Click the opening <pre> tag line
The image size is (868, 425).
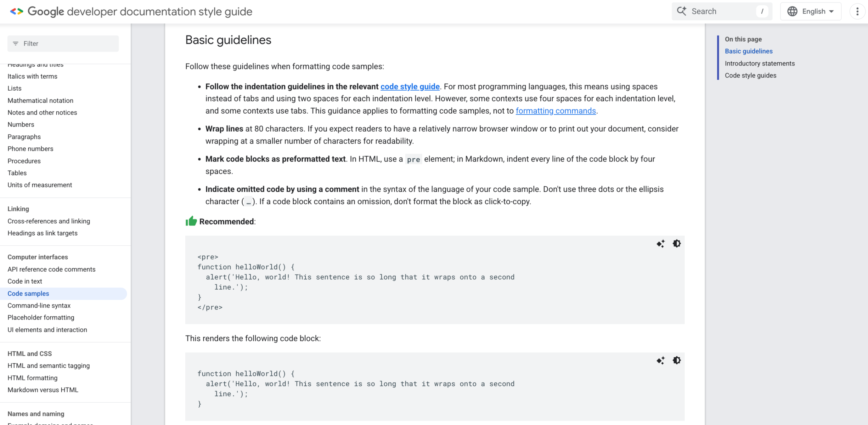pyautogui.click(x=208, y=257)
